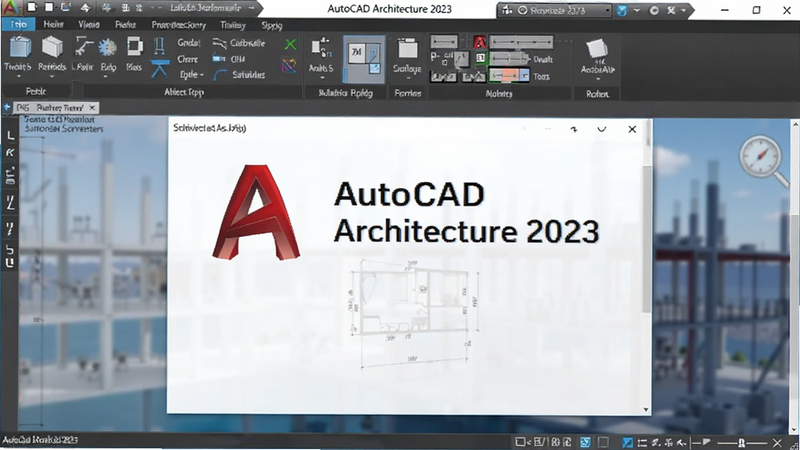Click the K-shaped tool in left toolbar

coord(10,153)
